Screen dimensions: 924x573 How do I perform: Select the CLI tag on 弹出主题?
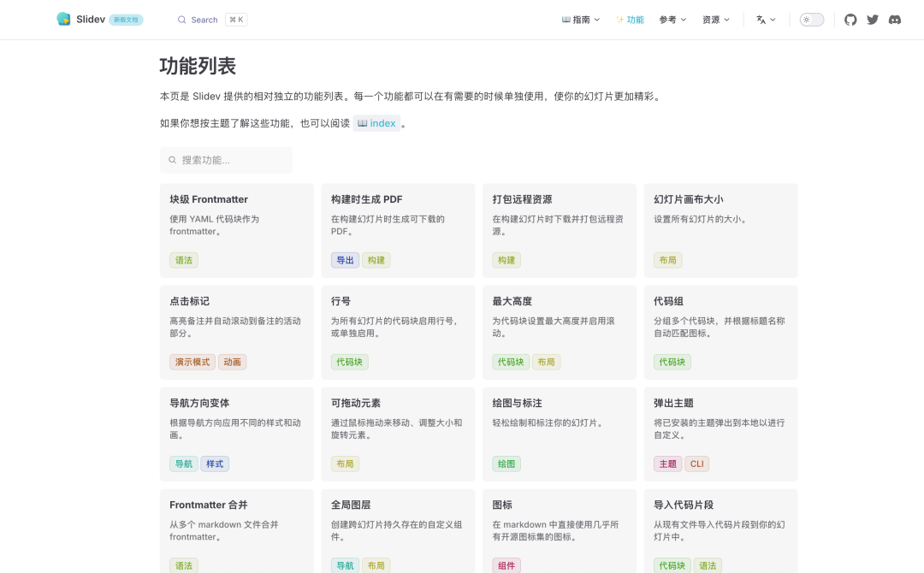pyautogui.click(x=696, y=464)
